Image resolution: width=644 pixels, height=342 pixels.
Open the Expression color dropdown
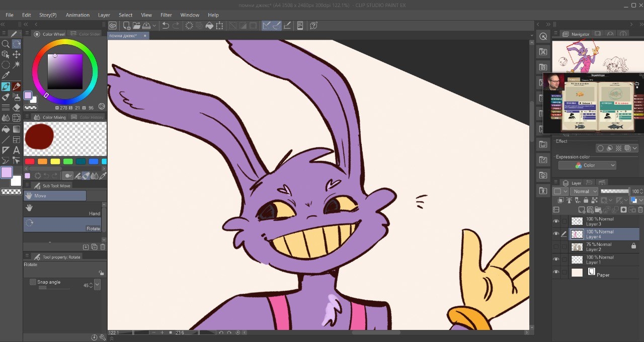[x=587, y=165]
